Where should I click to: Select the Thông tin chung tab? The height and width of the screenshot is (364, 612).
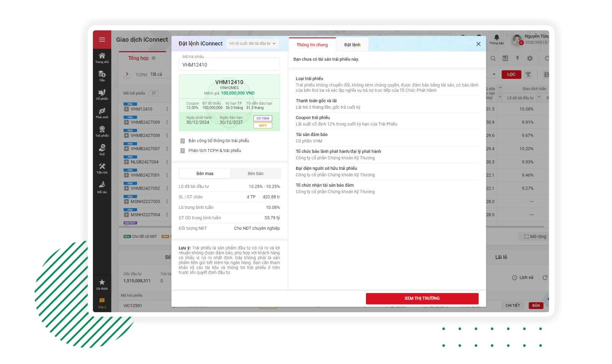click(x=312, y=45)
